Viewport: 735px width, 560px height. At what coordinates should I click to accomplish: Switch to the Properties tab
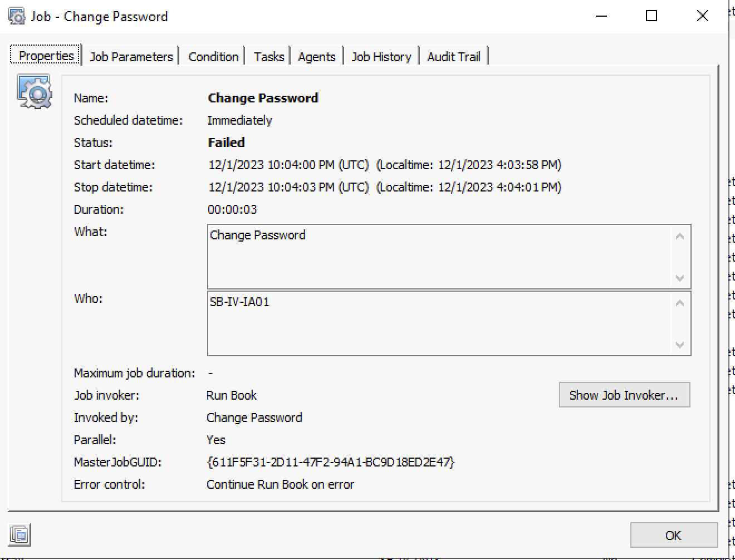(x=46, y=56)
